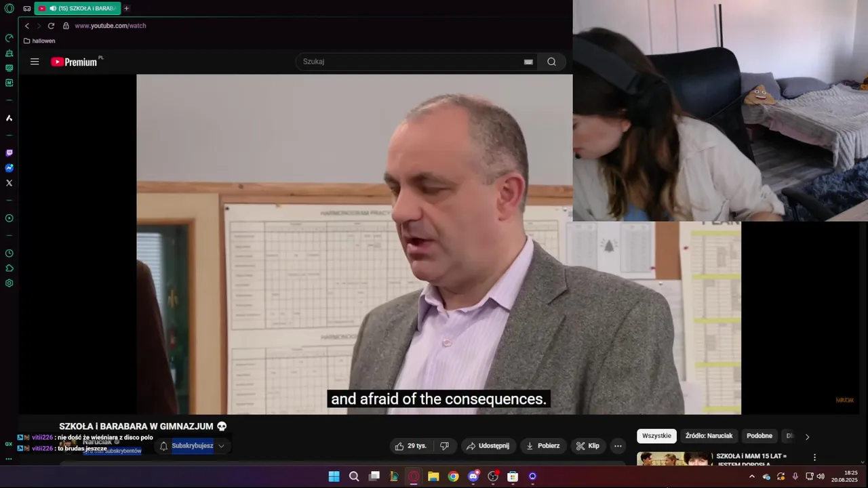Open Aria AI in sidebar

[x=9, y=118]
